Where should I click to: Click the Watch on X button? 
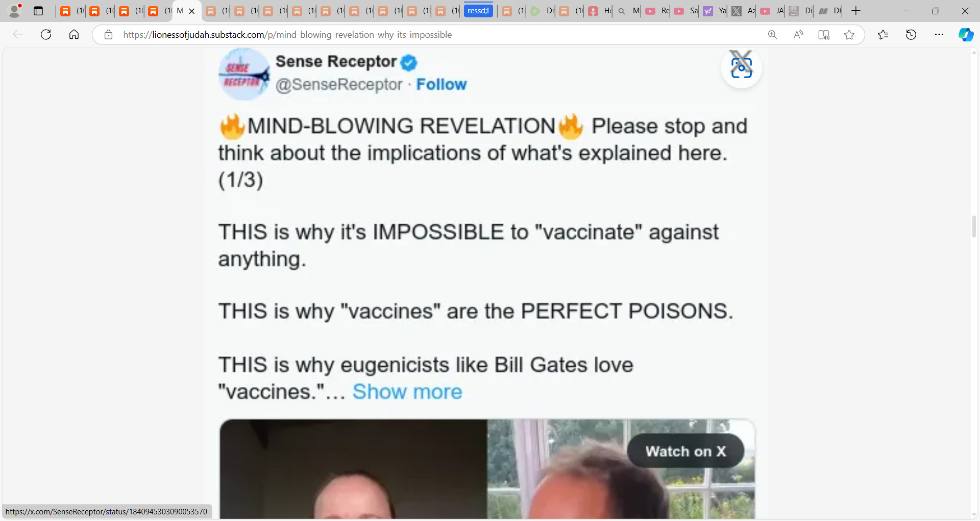(x=685, y=451)
